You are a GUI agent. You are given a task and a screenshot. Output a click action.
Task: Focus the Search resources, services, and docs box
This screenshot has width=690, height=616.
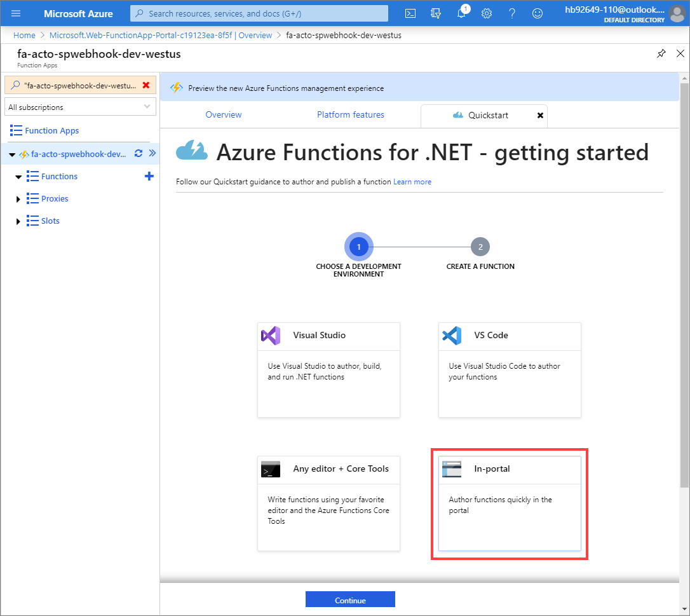pyautogui.click(x=259, y=13)
